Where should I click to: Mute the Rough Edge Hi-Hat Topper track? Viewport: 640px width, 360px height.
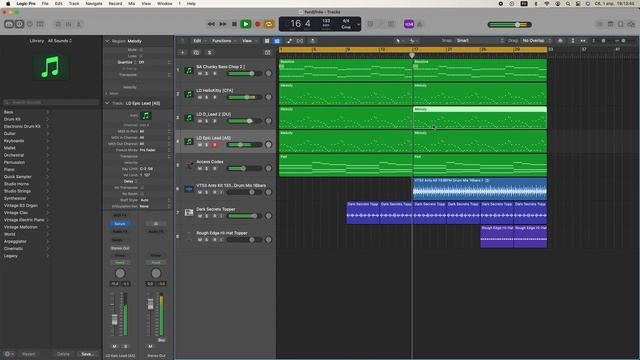[x=200, y=240]
